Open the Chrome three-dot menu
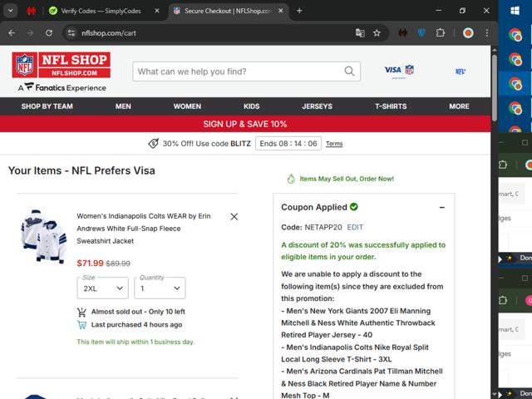The height and width of the screenshot is (399, 532). [x=487, y=33]
